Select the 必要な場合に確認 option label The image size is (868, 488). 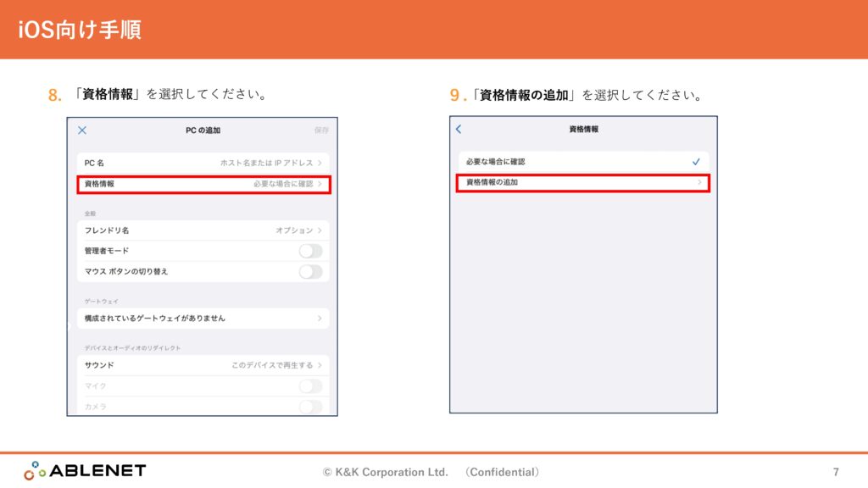tap(496, 162)
